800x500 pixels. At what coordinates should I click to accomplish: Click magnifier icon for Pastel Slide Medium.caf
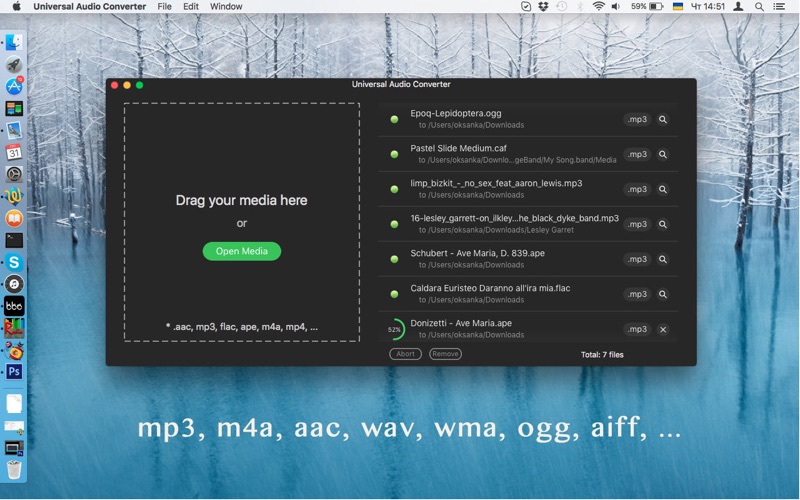pos(663,154)
